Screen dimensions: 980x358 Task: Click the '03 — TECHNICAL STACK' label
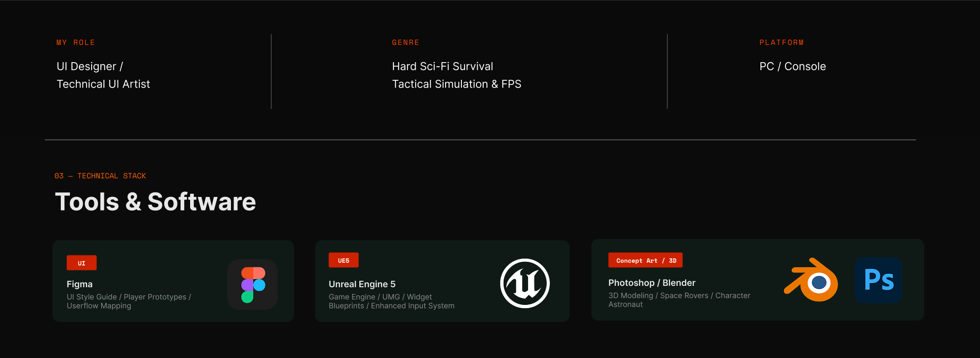pyautogui.click(x=100, y=176)
